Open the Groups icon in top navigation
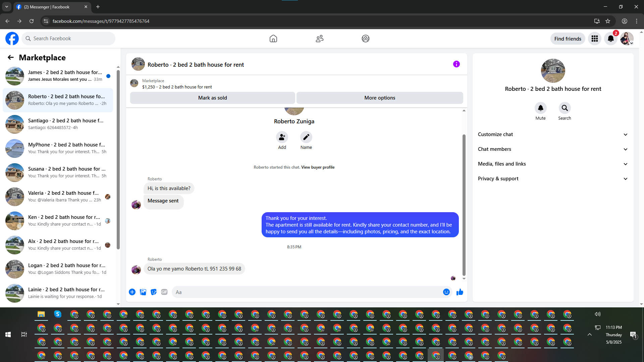Screen dimensions: 644x362 (366, 39)
